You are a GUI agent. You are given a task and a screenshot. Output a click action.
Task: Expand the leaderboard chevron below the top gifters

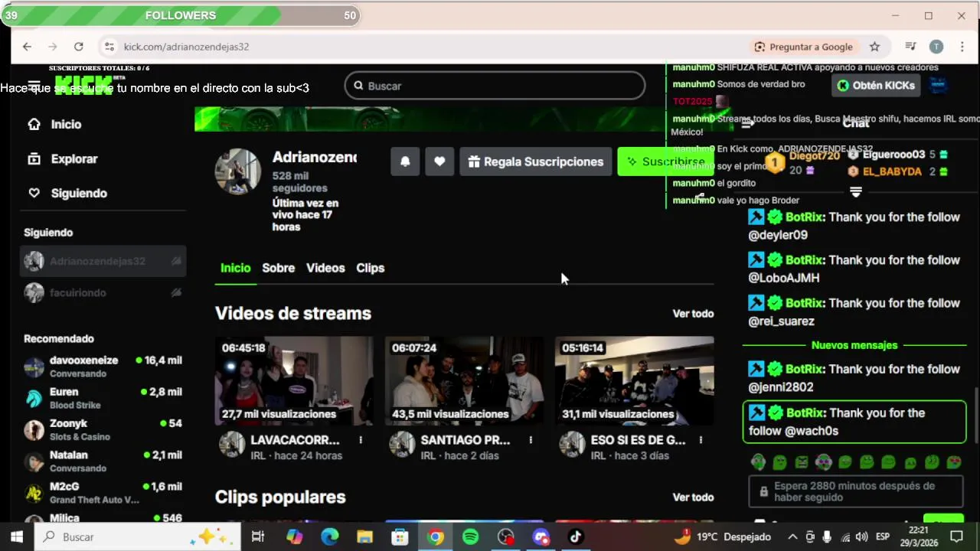tap(856, 191)
